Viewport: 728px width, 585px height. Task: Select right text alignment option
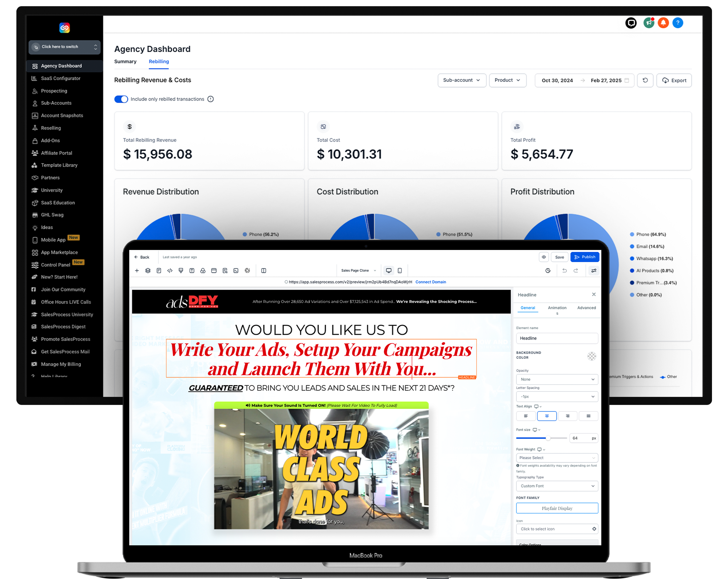point(567,416)
